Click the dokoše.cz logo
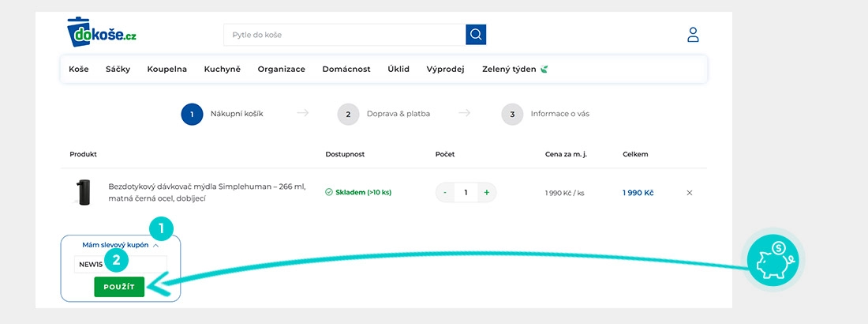 101,32
